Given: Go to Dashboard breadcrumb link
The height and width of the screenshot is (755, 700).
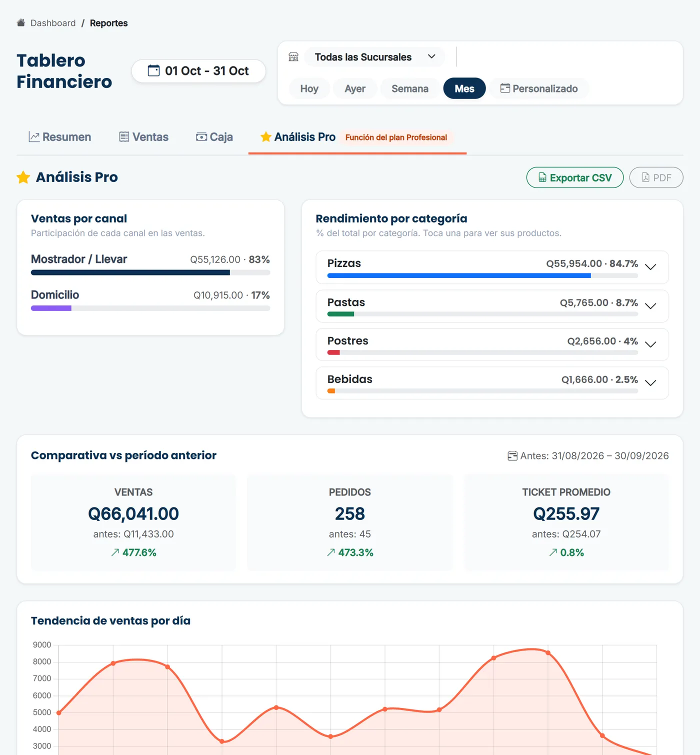Looking at the screenshot, I should 53,23.
